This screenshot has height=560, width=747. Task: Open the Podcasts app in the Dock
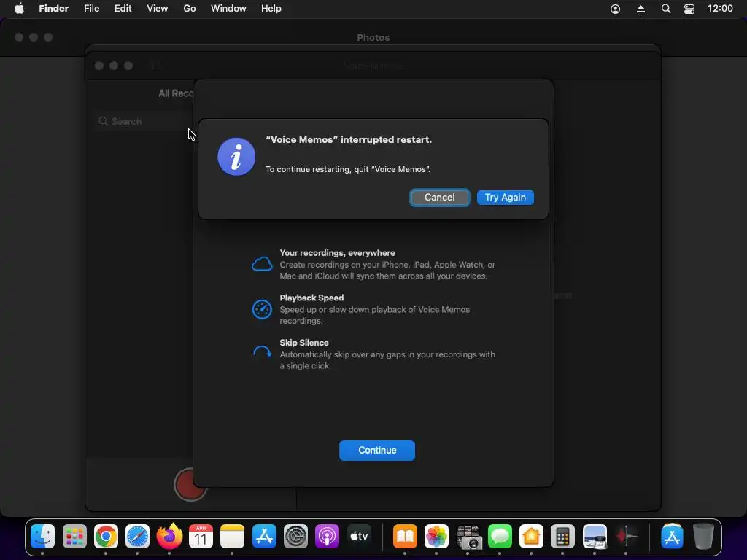pyautogui.click(x=327, y=537)
